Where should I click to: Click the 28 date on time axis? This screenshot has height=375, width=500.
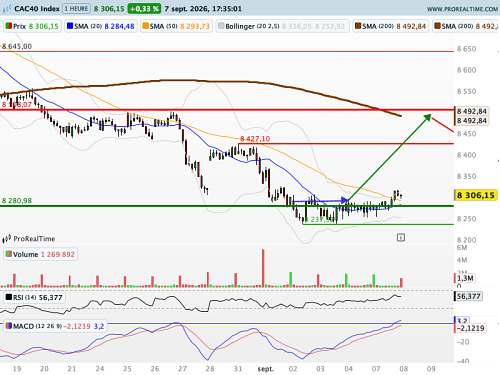click(210, 369)
